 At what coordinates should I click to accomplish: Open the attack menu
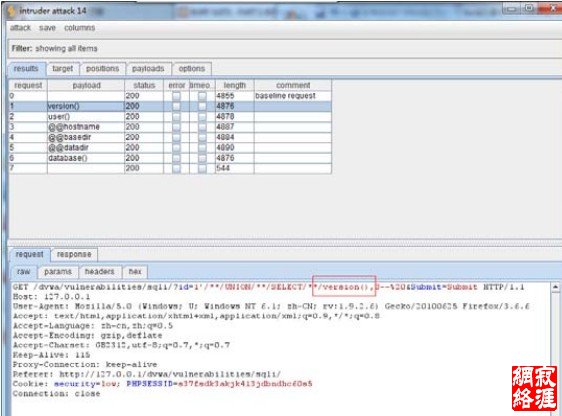tap(20, 28)
